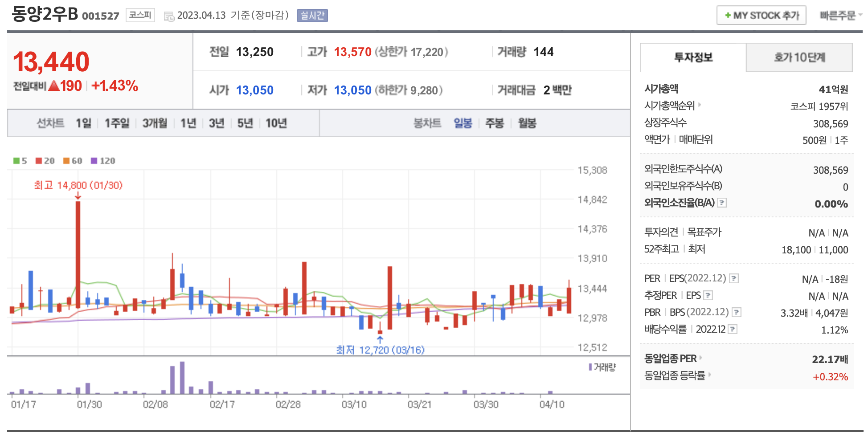The image size is (868, 432).
Task: Expand the 시가총액순위 ranking link arrow
Action: click(x=700, y=105)
